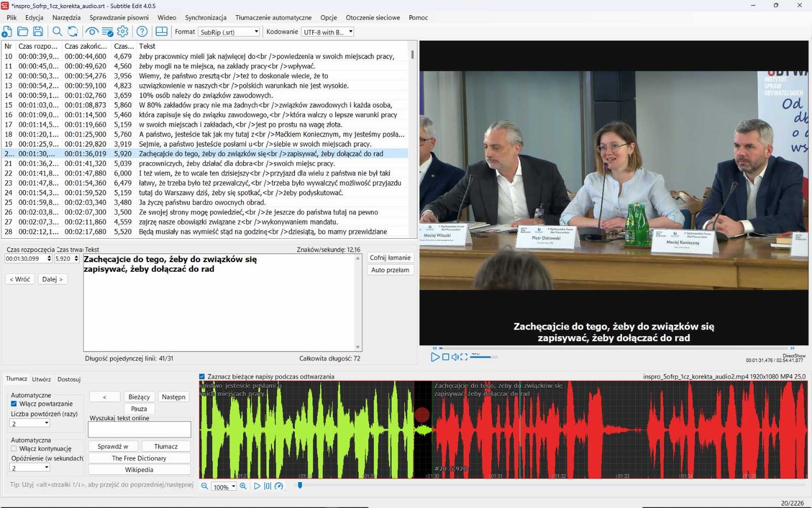Image resolution: width=812 pixels, height=508 pixels.
Task: Click the 'Czas rozpoczęcia' time input field
Action: tap(28, 259)
